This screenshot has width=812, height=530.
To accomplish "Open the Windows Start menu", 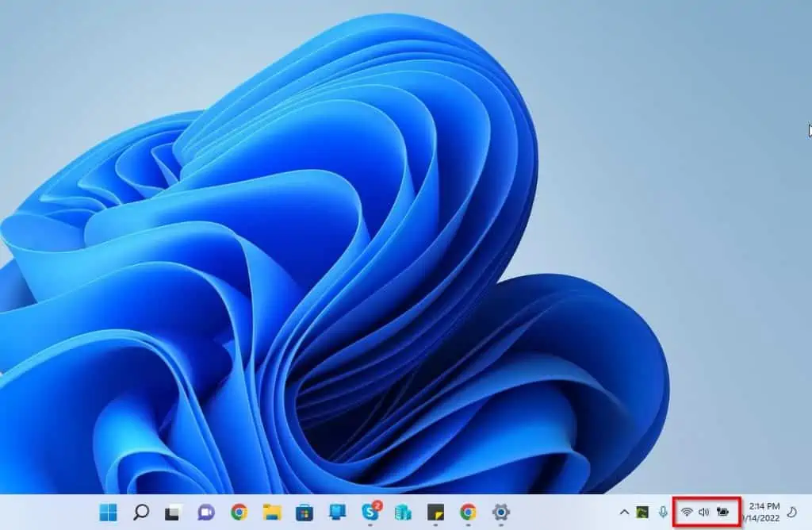I will 108,513.
